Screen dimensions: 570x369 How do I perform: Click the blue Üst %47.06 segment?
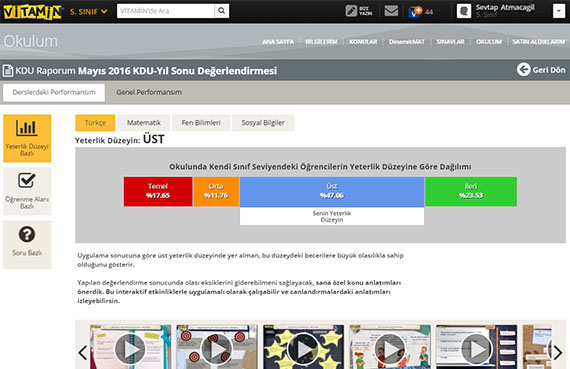tap(332, 191)
